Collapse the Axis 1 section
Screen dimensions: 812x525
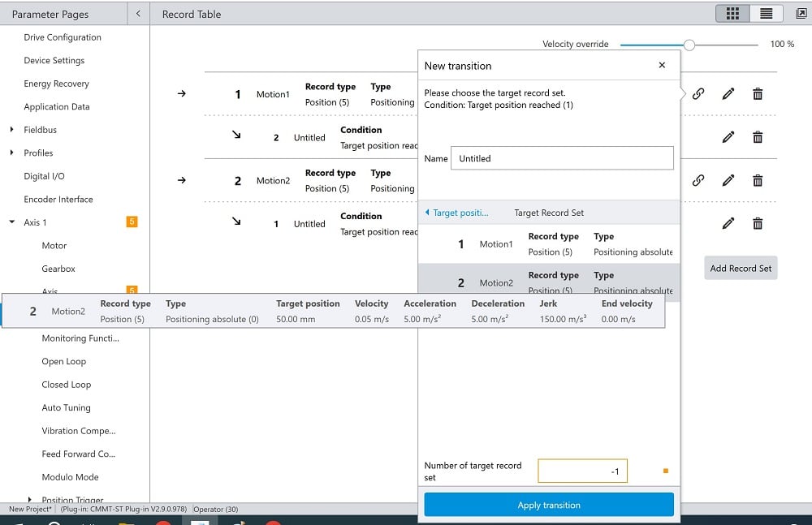(11, 222)
